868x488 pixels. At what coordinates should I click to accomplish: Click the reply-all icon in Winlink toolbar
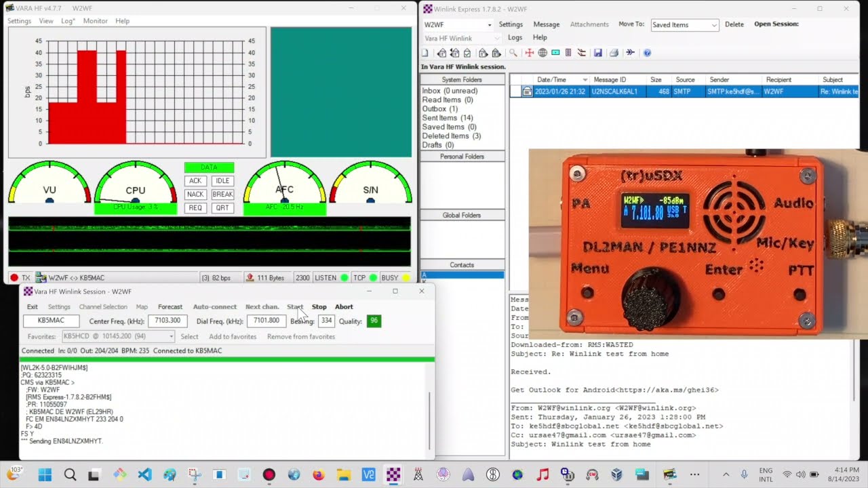[x=455, y=53]
